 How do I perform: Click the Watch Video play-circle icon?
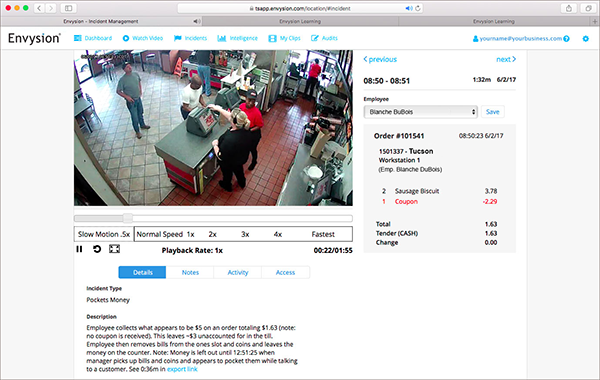[x=126, y=38]
